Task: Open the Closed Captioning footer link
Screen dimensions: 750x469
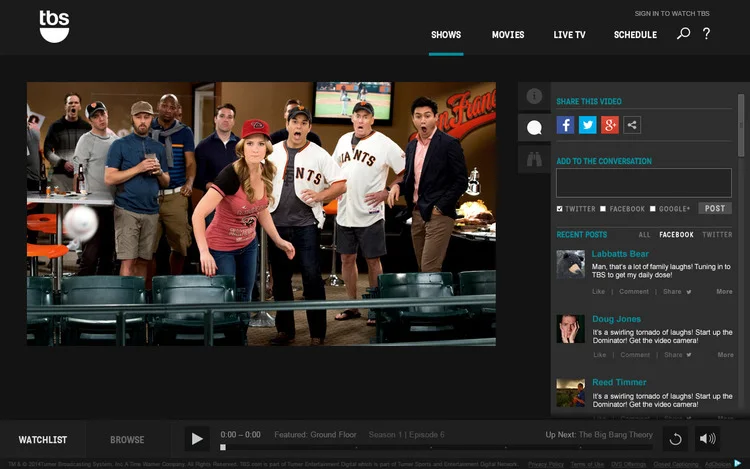Action: point(675,464)
